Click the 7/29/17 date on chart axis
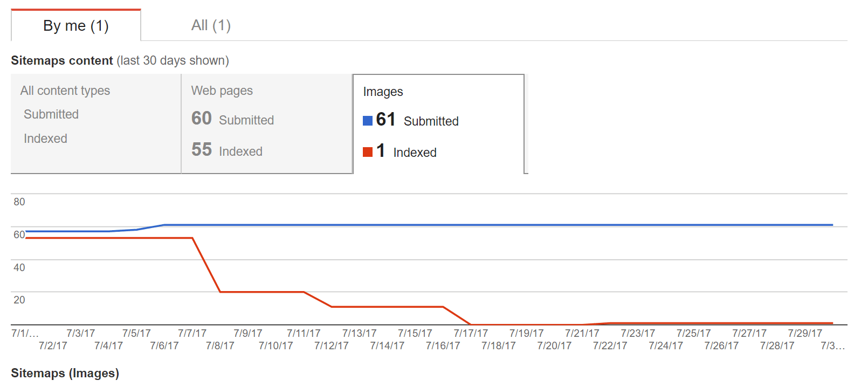Screen dimensions: 868x387 click(x=805, y=333)
